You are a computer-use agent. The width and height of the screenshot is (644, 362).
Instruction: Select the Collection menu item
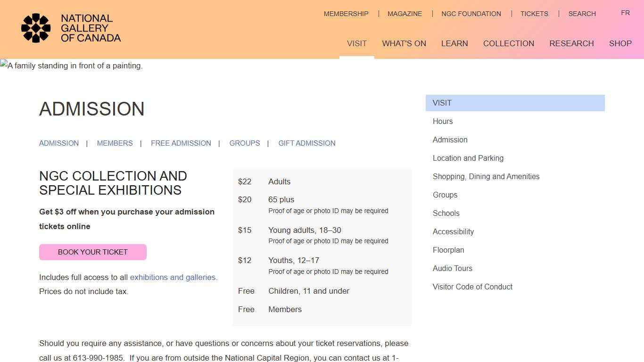pyautogui.click(x=508, y=43)
